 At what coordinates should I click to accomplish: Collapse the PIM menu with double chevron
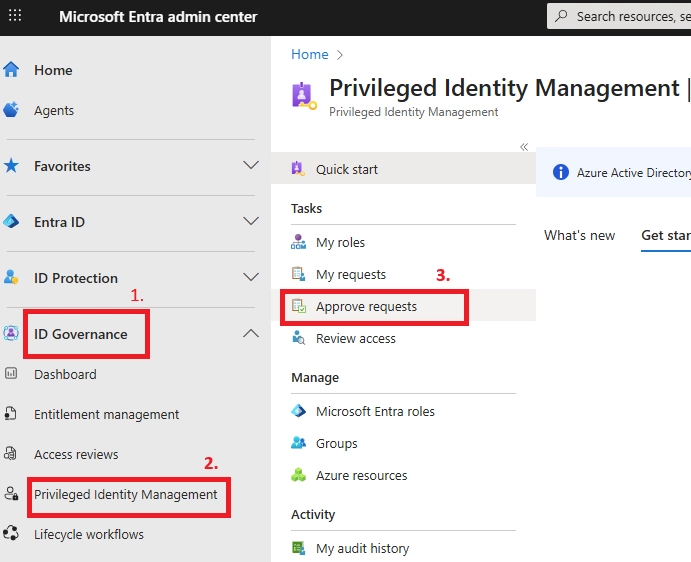(524, 147)
